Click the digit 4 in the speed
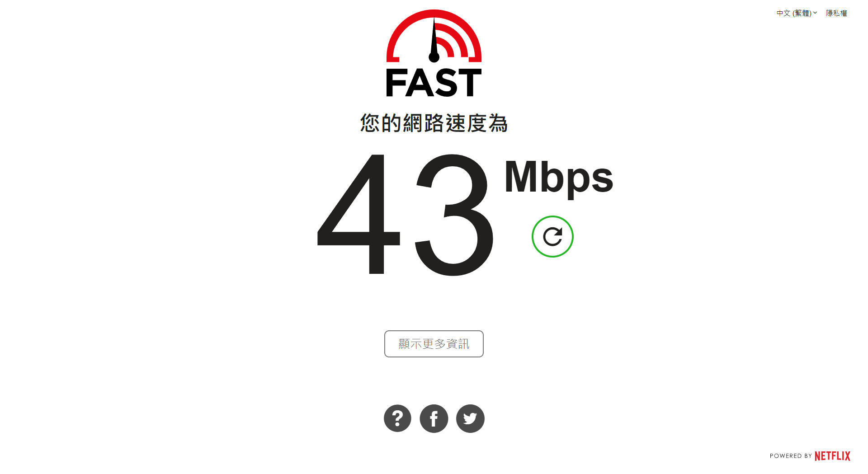Viewport: 868px width, 474px height. point(359,214)
